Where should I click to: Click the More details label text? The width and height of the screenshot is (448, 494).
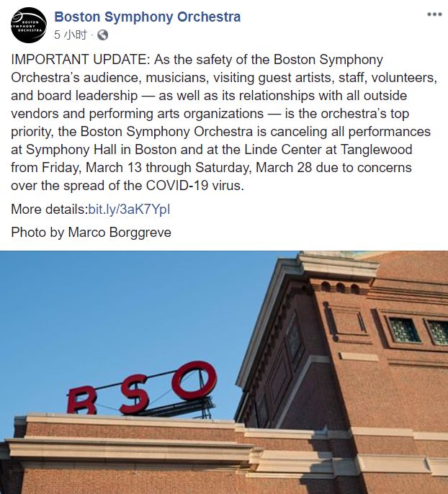click(x=50, y=209)
